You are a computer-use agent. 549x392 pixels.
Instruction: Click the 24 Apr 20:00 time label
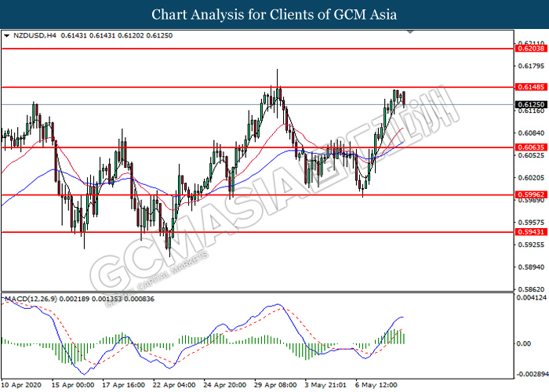225,385
